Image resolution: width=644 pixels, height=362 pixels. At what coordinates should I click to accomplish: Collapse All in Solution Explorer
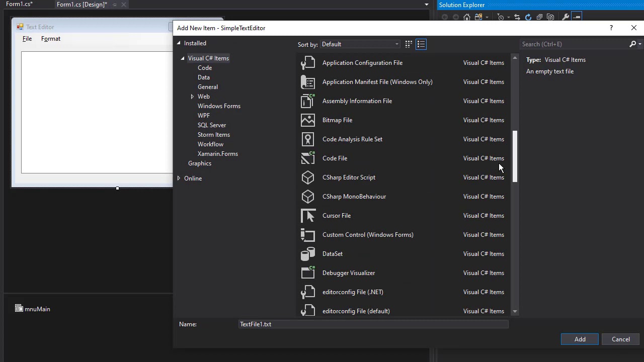point(539,17)
